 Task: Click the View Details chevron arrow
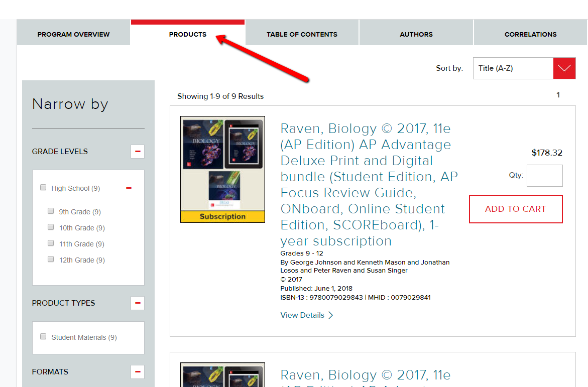point(330,315)
